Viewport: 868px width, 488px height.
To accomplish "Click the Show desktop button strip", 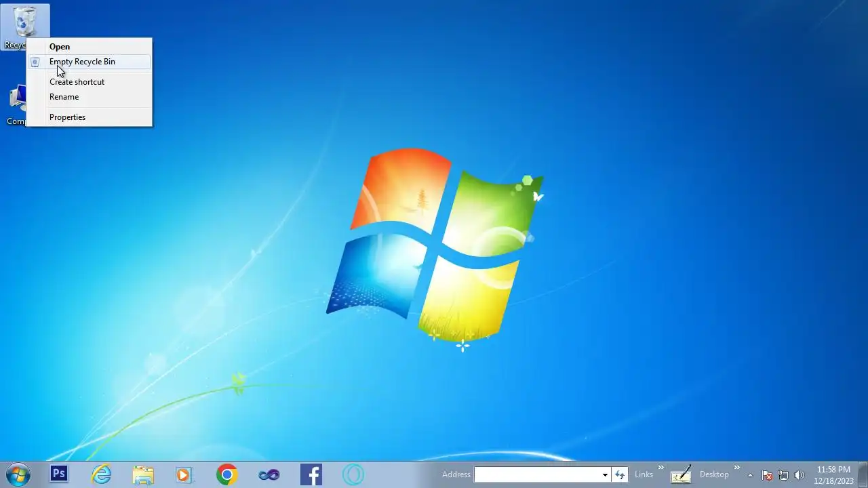I will [x=863, y=474].
